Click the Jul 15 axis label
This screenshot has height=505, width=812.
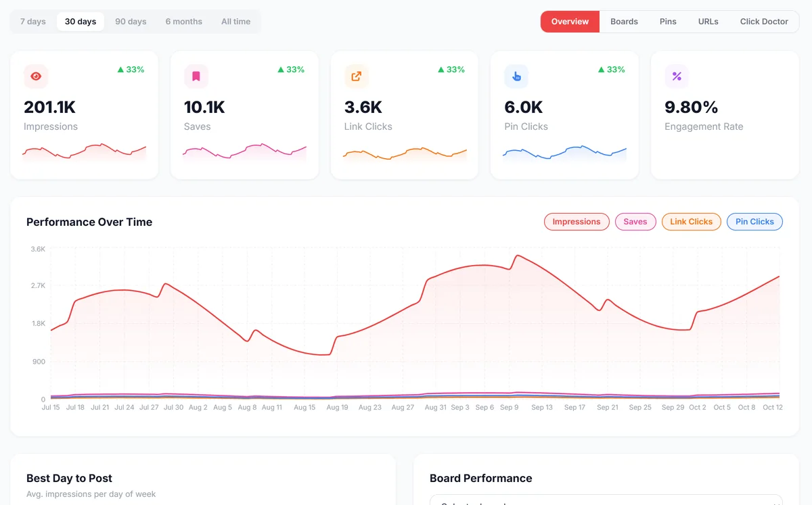pos(51,408)
